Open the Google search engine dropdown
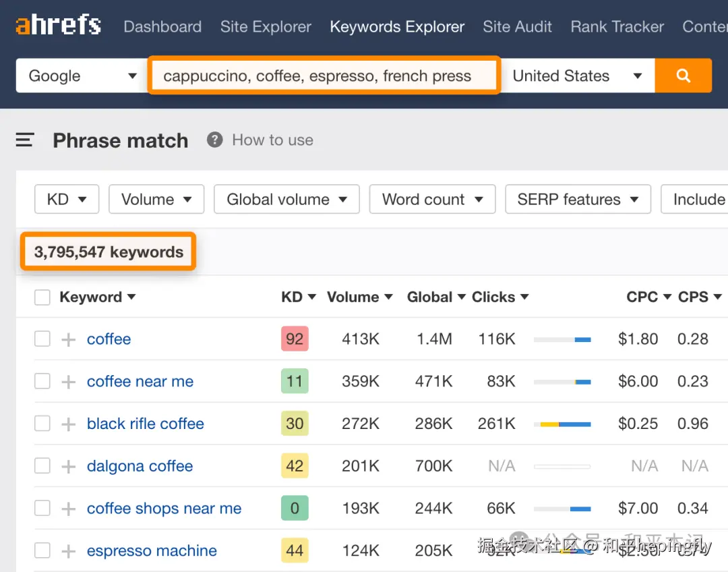Image resolution: width=728 pixels, height=572 pixels. pos(82,76)
